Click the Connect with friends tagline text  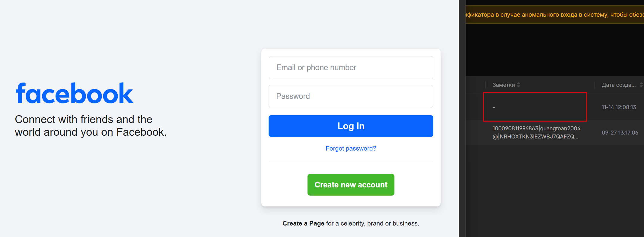point(91,126)
